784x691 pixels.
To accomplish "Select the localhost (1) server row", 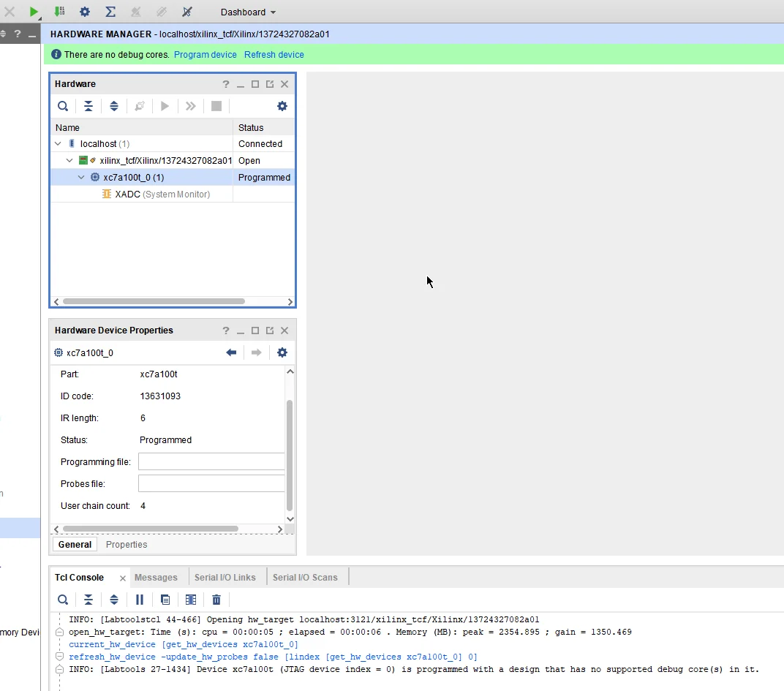I will [x=173, y=144].
